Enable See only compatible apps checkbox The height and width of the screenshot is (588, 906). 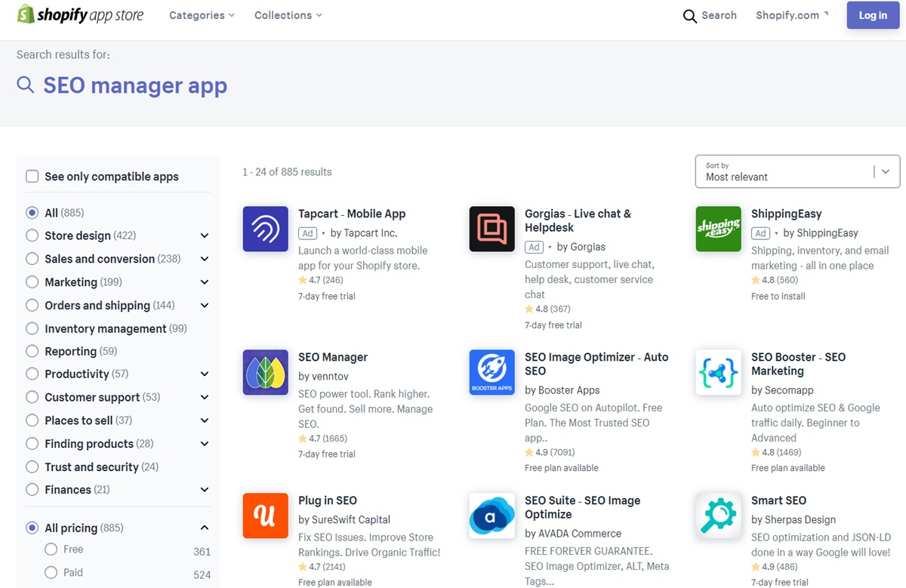point(32,177)
